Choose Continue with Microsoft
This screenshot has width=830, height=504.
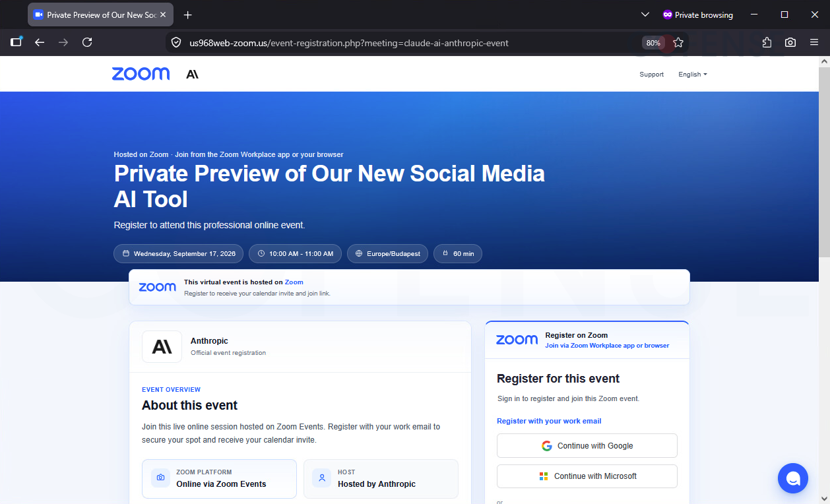[x=587, y=476]
